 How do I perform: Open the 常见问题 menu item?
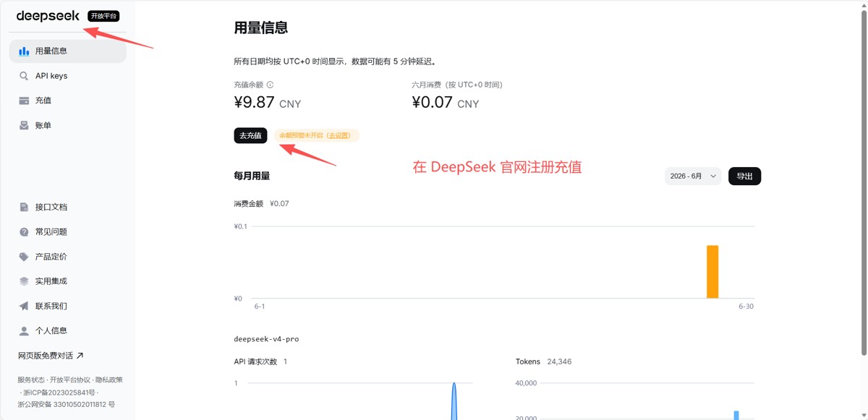pyautogui.click(x=68, y=232)
